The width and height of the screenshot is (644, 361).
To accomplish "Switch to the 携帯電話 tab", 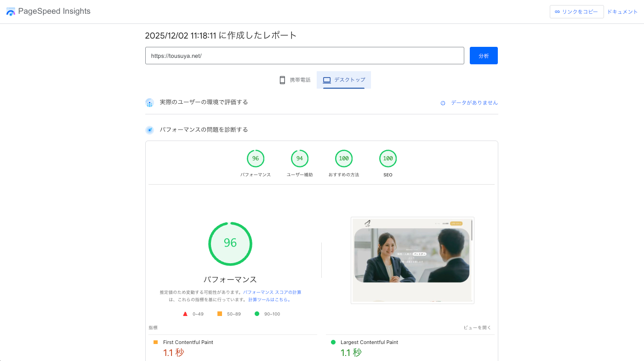I will (x=294, y=79).
